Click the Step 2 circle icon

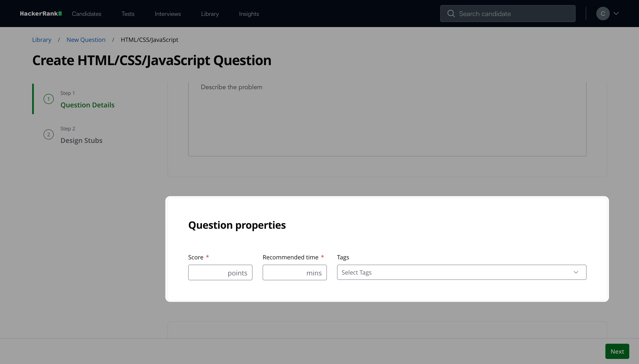point(48,134)
